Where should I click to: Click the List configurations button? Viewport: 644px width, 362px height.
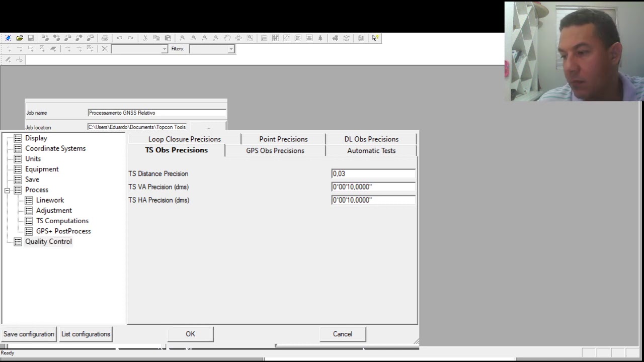tap(86, 334)
